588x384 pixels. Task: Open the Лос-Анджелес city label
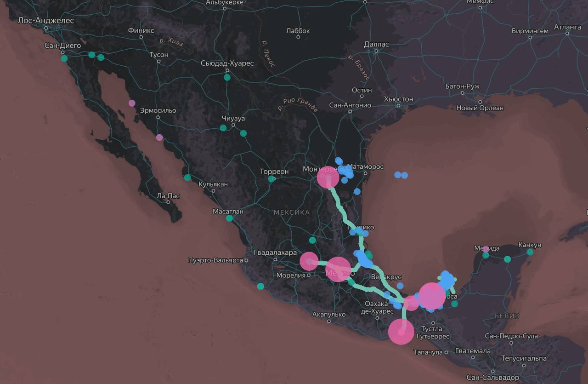(x=45, y=21)
